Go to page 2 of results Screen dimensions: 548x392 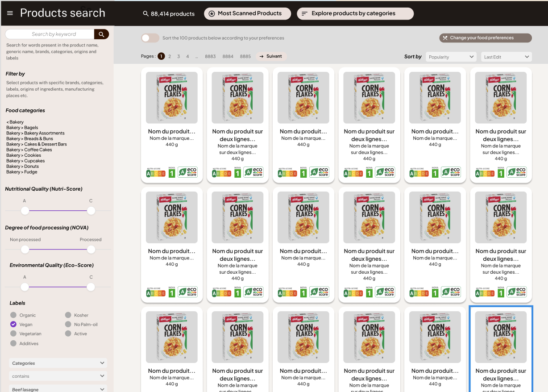coord(170,57)
